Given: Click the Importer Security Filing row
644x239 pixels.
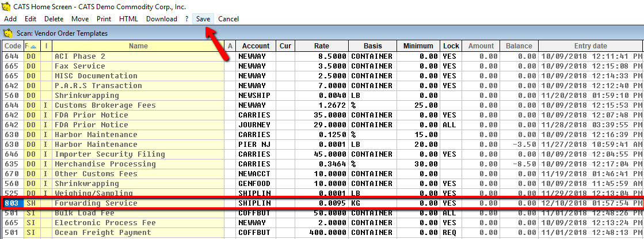Looking at the screenshot, I should (x=322, y=154).
